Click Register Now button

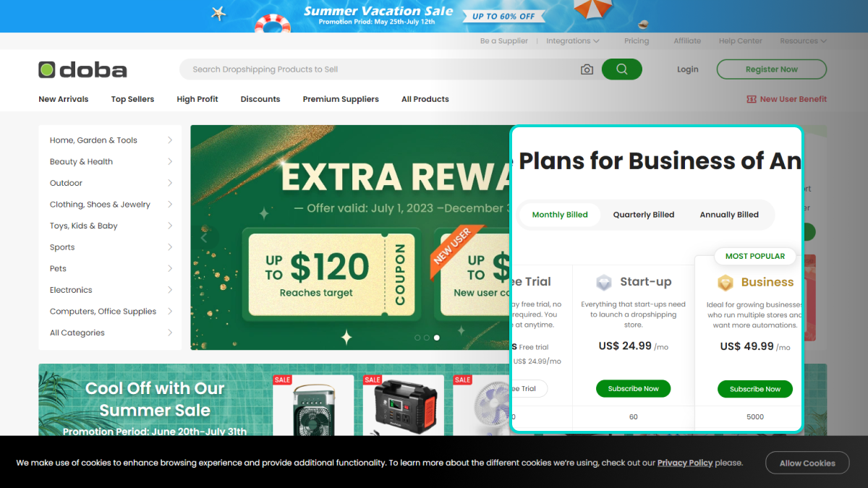pyautogui.click(x=772, y=69)
